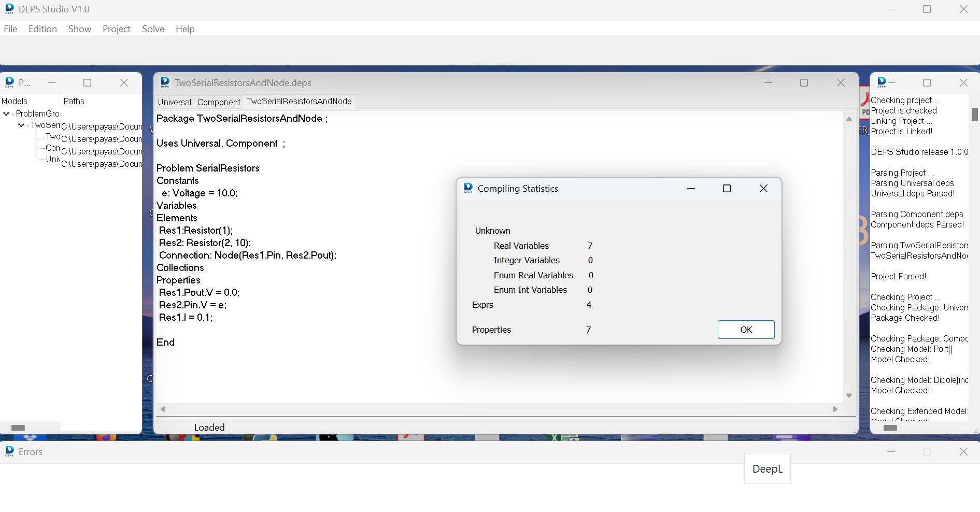
Task: Minimize the TwoSerialResistorsAndNode.deps editor window
Action: [768, 83]
